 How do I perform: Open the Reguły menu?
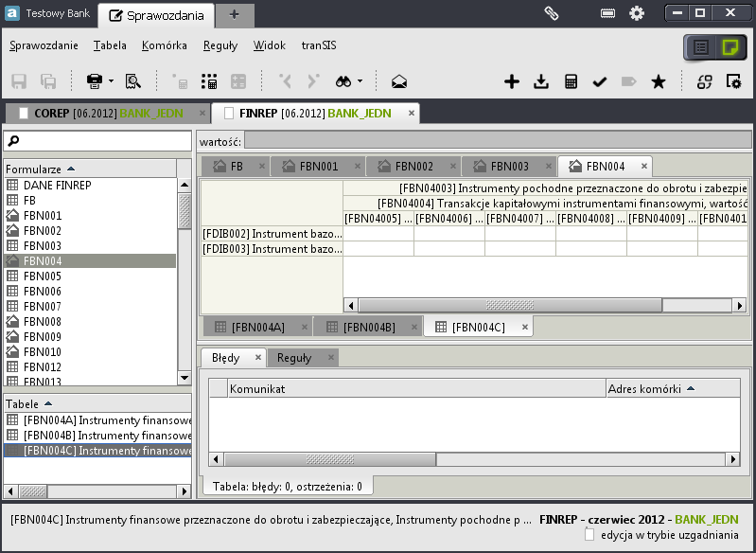coord(220,45)
